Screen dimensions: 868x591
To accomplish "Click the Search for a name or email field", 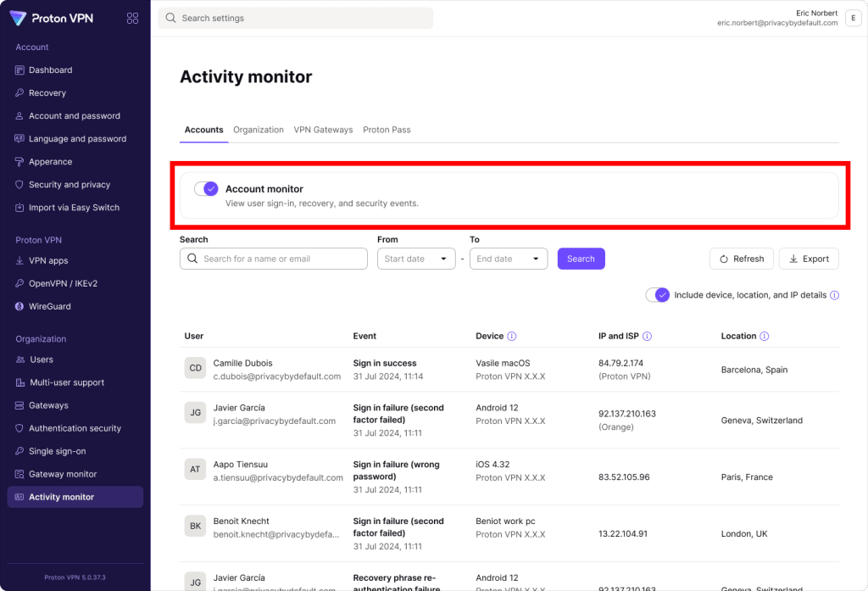I will tap(274, 259).
